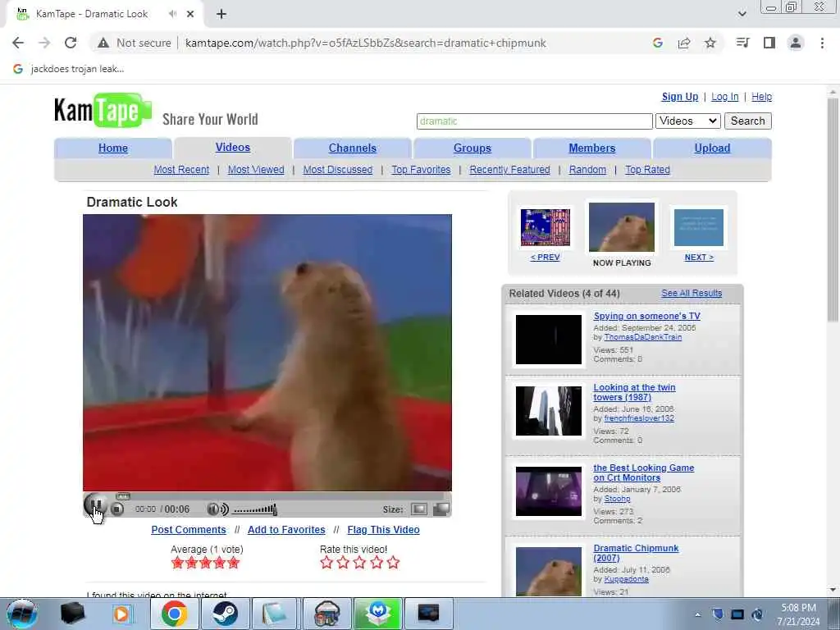This screenshot has width=840, height=630.
Task: Reload the KamTape page
Action: click(x=71, y=43)
